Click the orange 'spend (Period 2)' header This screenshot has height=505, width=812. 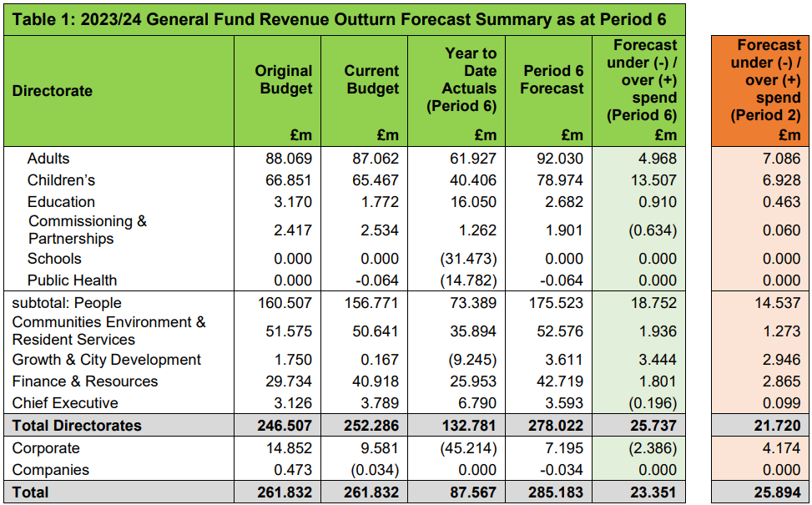pos(766,80)
